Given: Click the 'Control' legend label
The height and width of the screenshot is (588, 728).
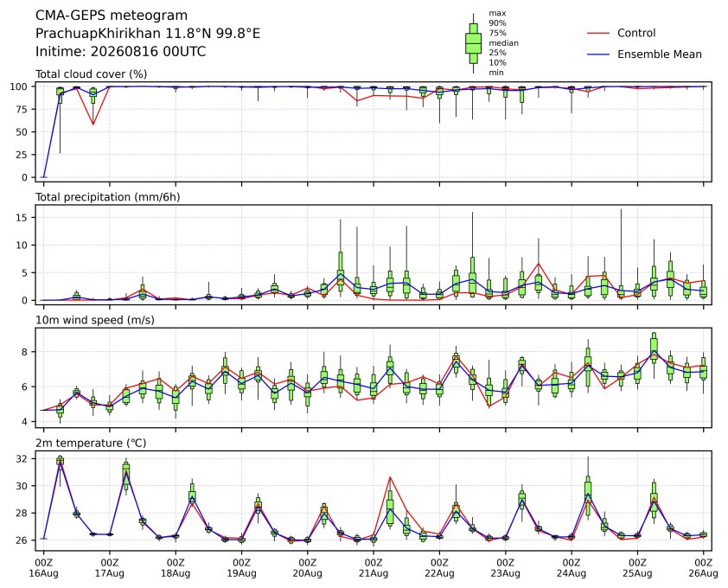Looking at the screenshot, I should (x=636, y=33).
